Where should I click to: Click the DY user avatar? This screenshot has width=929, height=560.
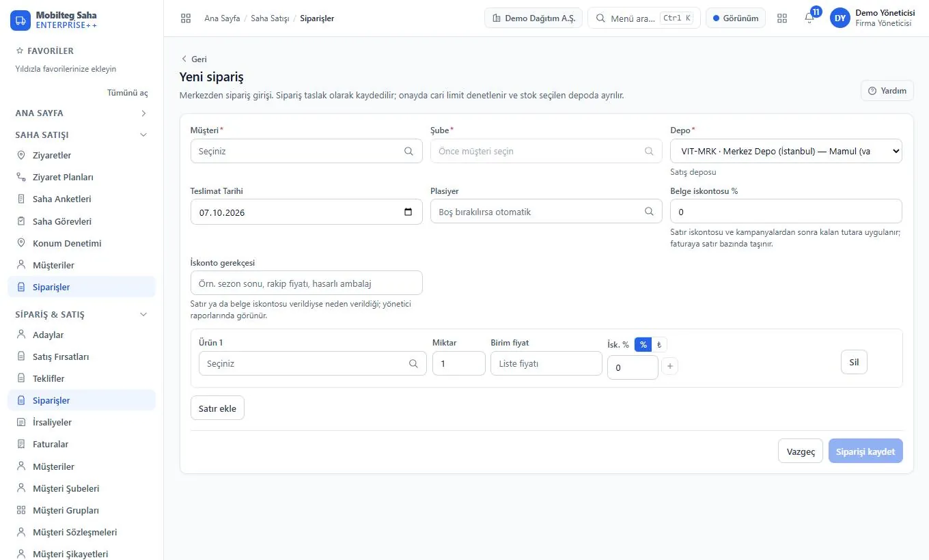[x=840, y=18]
